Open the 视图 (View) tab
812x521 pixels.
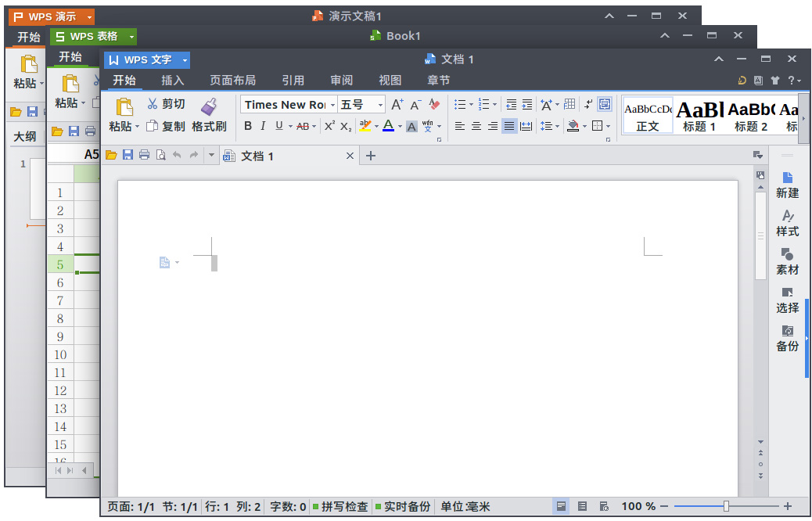coord(390,81)
